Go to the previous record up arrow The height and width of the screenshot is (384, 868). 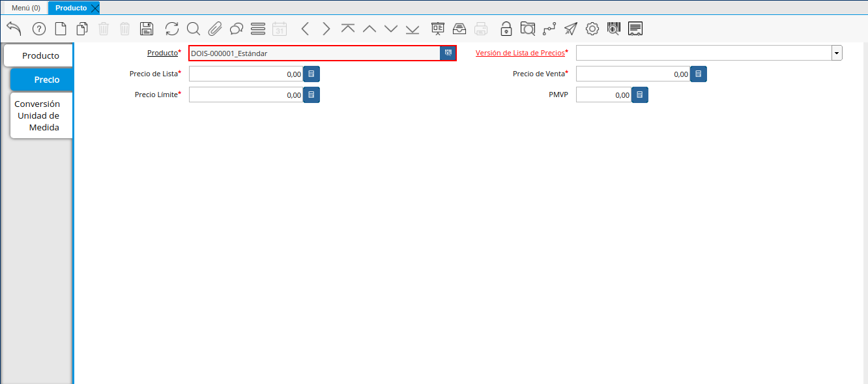pyautogui.click(x=369, y=29)
